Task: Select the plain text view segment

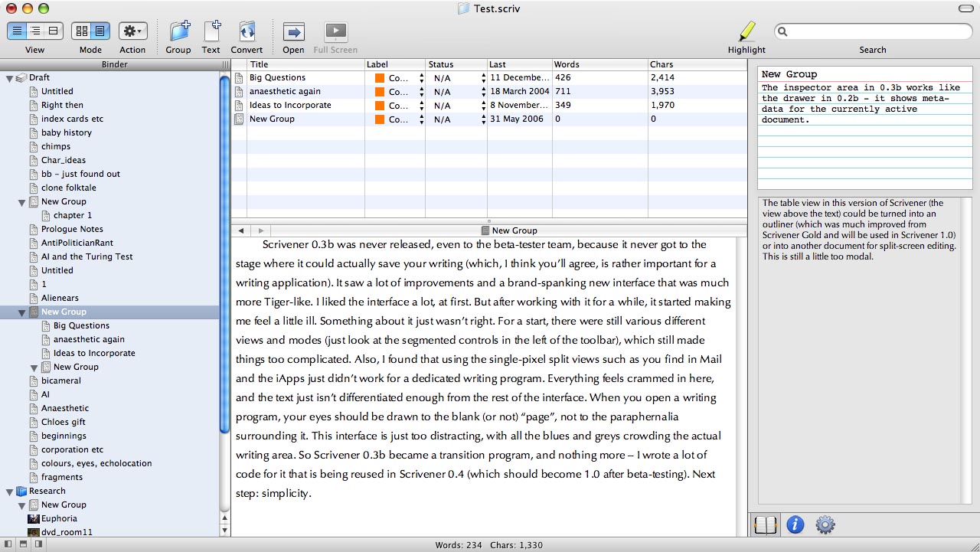Action: 17,31
